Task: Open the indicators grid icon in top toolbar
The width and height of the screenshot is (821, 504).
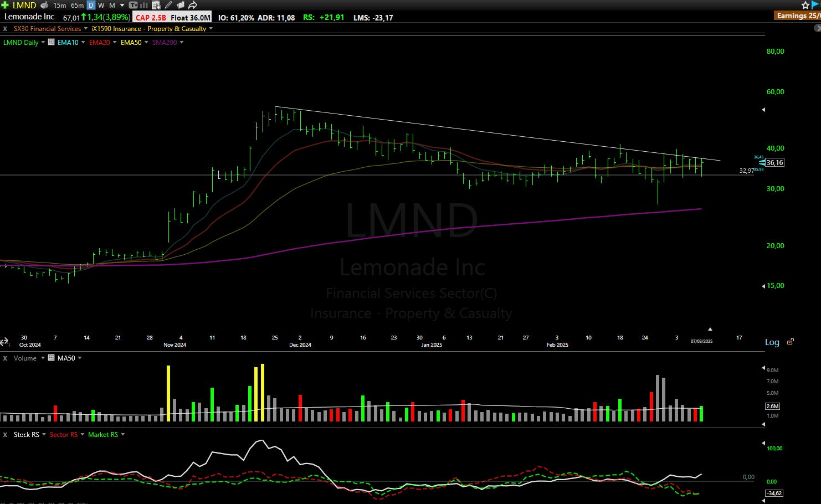Action: click(156, 5)
